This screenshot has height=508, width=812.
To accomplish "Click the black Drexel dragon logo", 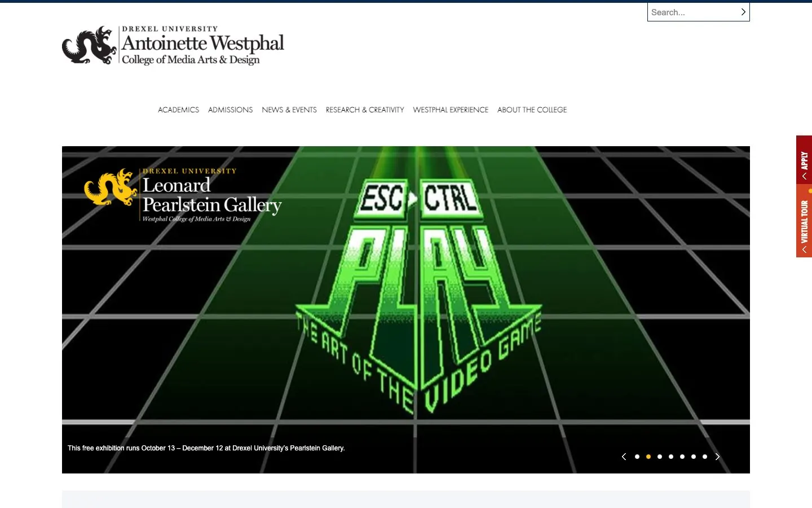I will [89, 45].
